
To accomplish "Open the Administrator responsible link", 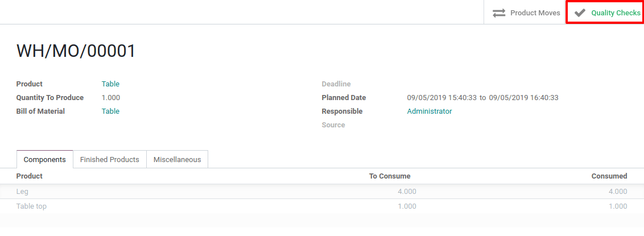I will click(x=429, y=111).
